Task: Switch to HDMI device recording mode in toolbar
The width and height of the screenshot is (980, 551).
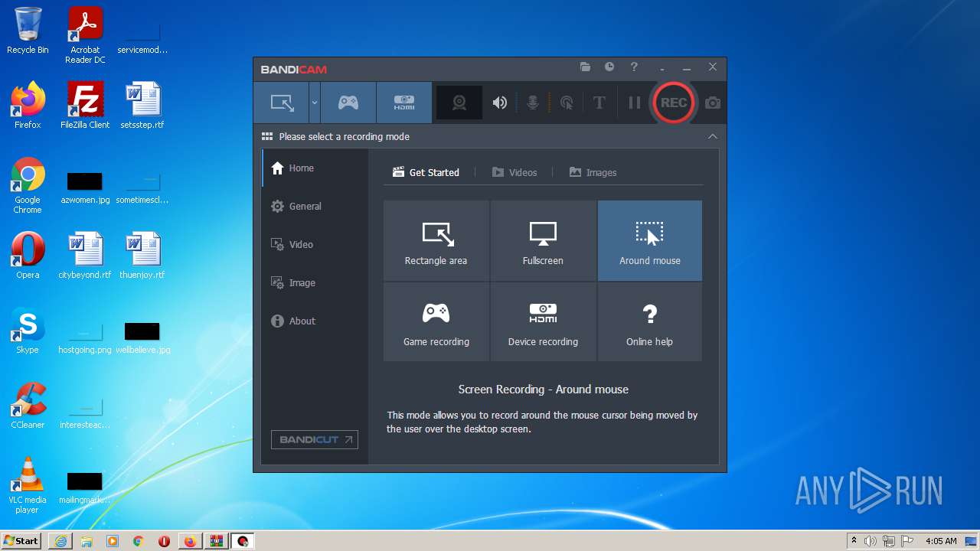Action: pyautogui.click(x=404, y=103)
